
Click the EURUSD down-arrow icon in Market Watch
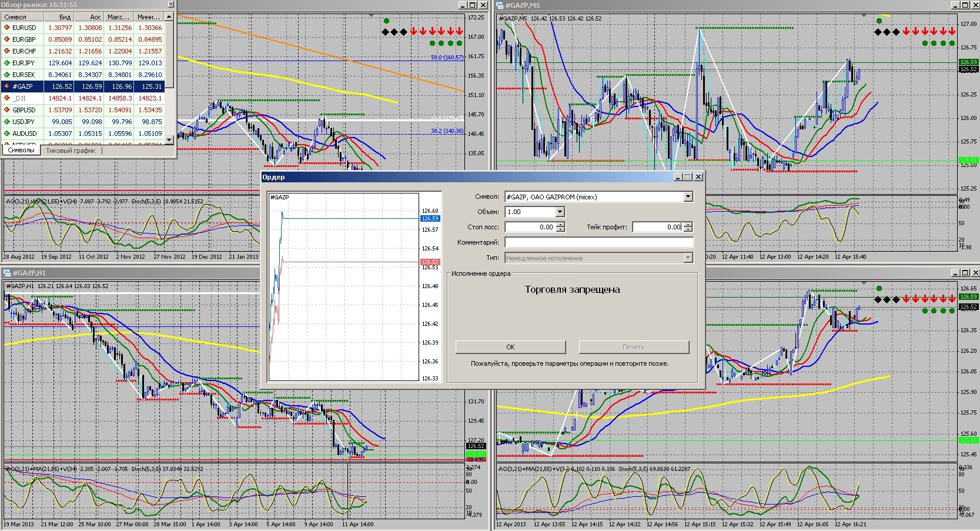[6, 28]
